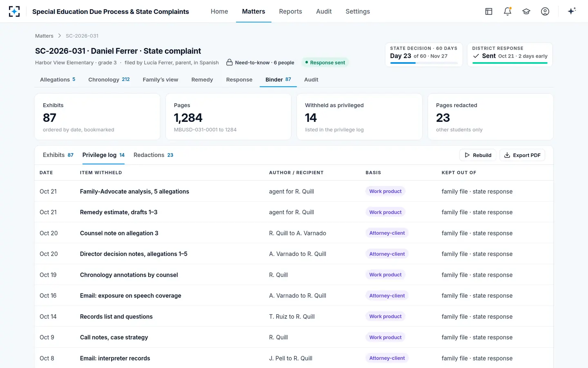588x368 pixels.
Task: Click the app logo icon
Action: coord(14,11)
